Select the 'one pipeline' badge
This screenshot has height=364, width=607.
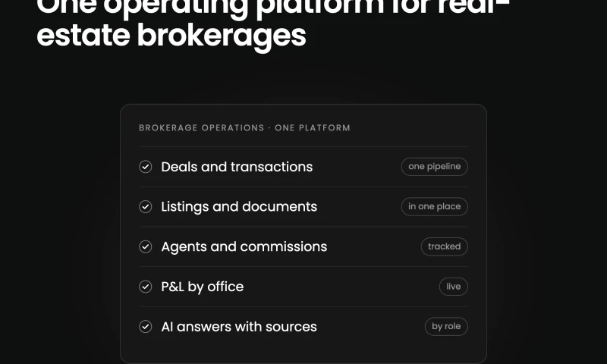(x=434, y=167)
